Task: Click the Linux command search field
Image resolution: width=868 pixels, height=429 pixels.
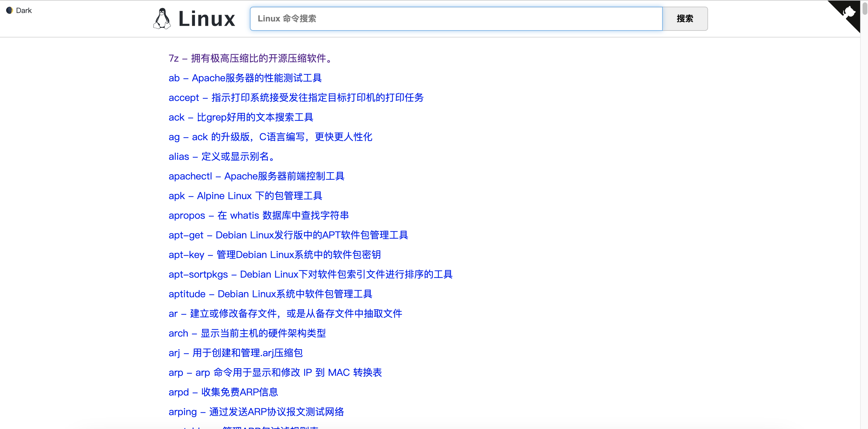Action: (x=456, y=18)
